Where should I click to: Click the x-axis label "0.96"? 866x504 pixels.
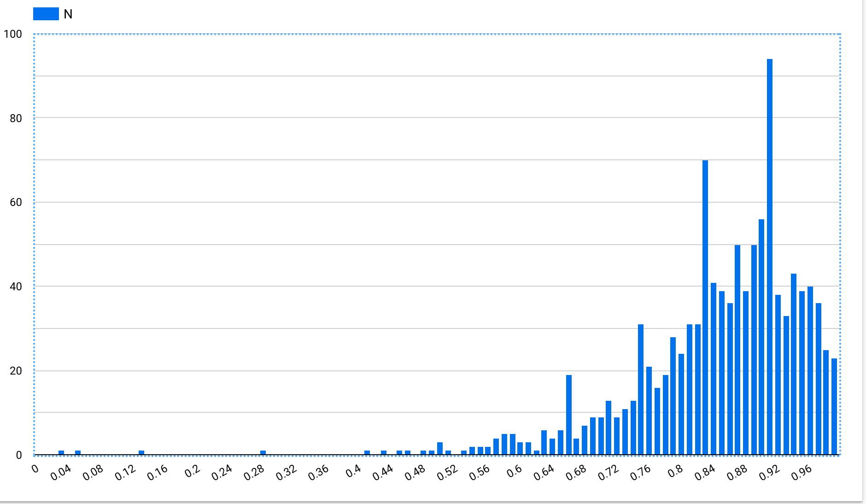coord(802,473)
